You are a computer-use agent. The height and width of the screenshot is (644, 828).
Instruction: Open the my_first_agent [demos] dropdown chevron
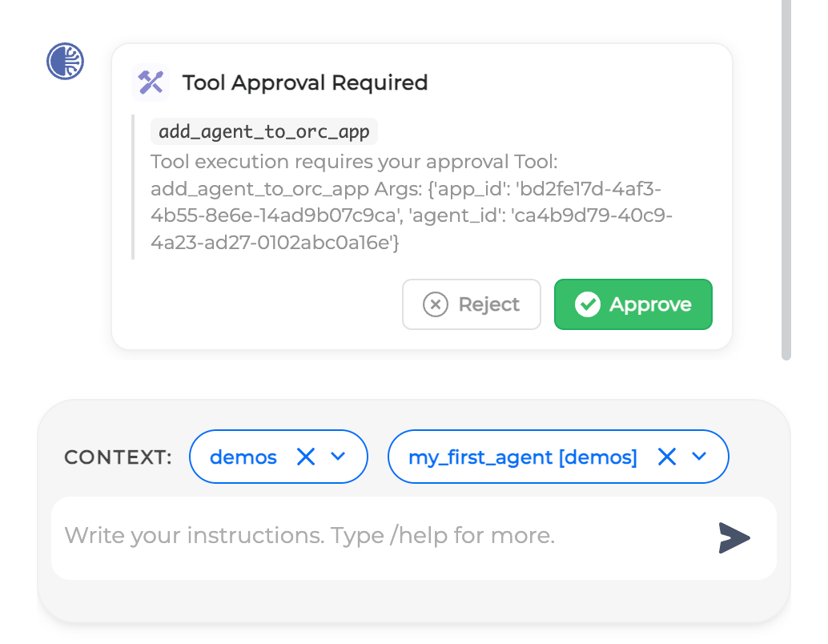699,457
